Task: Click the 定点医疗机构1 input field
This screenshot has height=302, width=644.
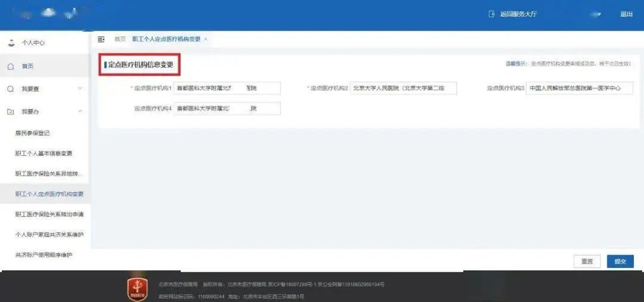Action: 227,88
